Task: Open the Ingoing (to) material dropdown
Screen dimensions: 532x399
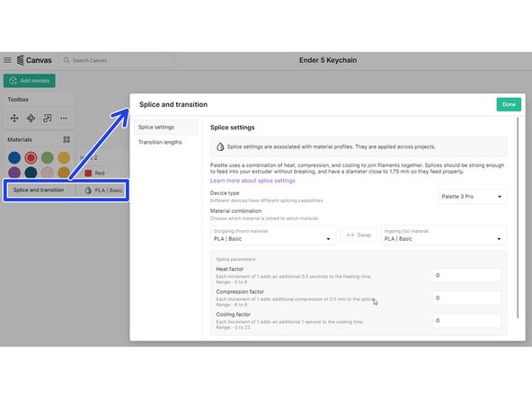Action: [443, 235]
